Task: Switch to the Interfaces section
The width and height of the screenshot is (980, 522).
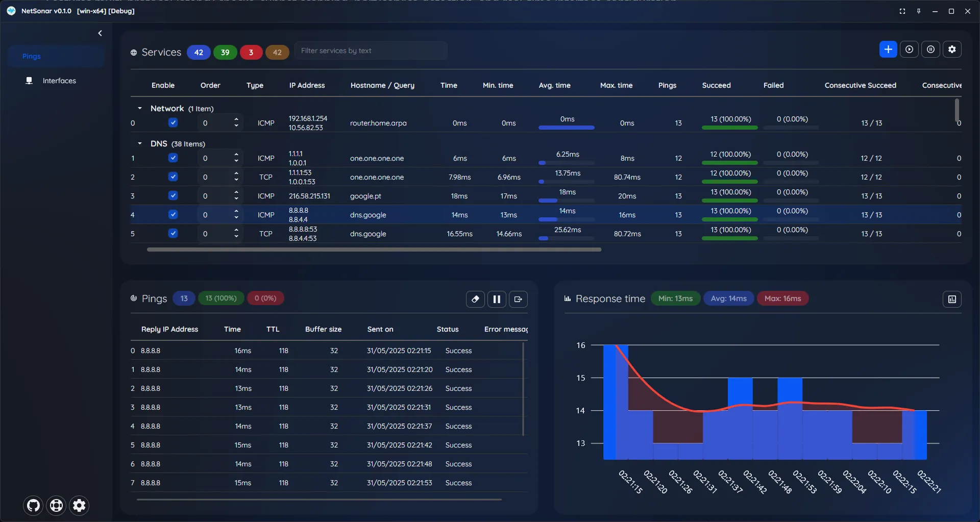Action: (59, 80)
